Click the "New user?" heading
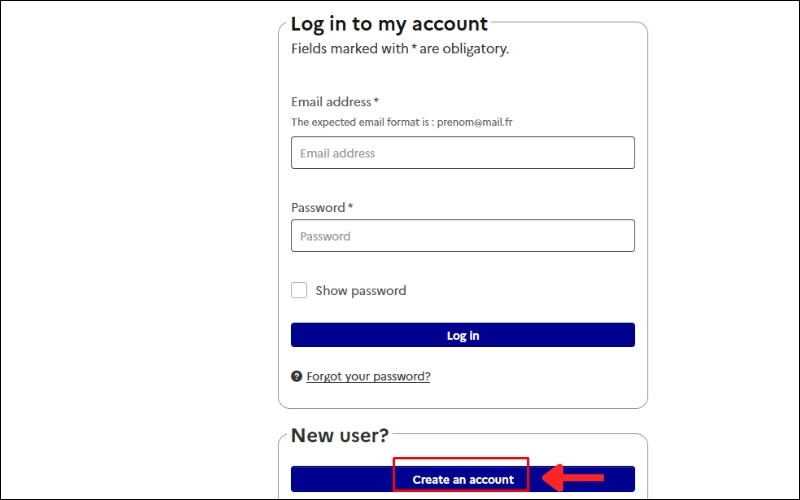Viewport: 800px width, 500px height. pos(339,435)
